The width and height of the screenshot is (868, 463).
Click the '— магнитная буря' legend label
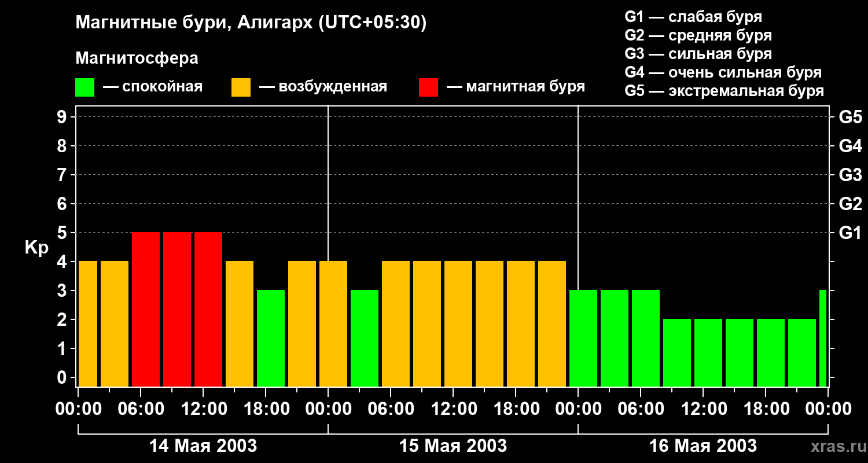[x=516, y=87]
